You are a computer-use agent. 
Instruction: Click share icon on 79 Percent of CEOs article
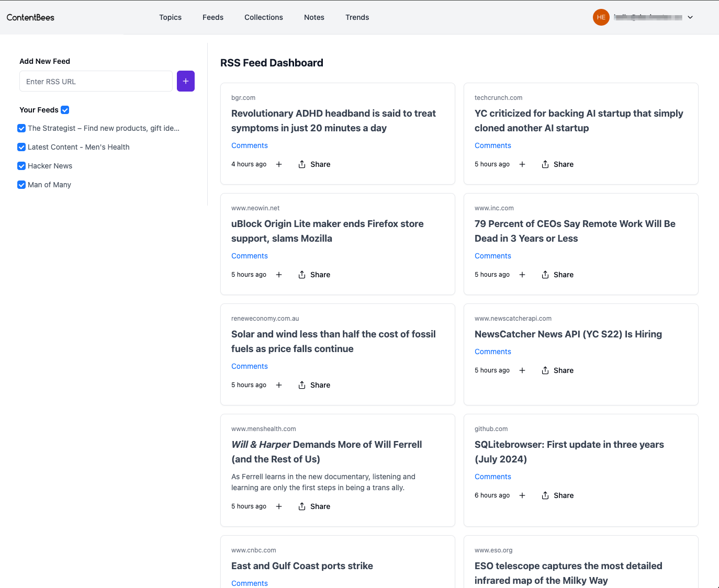(545, 275)
